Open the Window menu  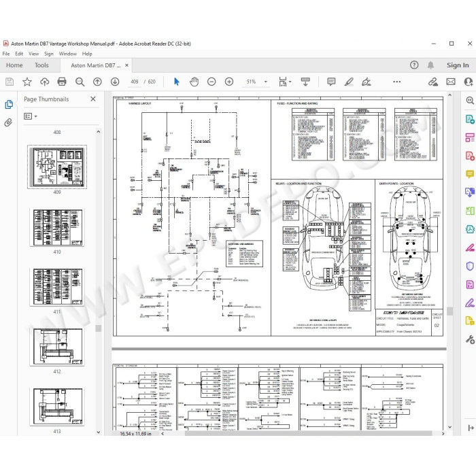[68, 54]
